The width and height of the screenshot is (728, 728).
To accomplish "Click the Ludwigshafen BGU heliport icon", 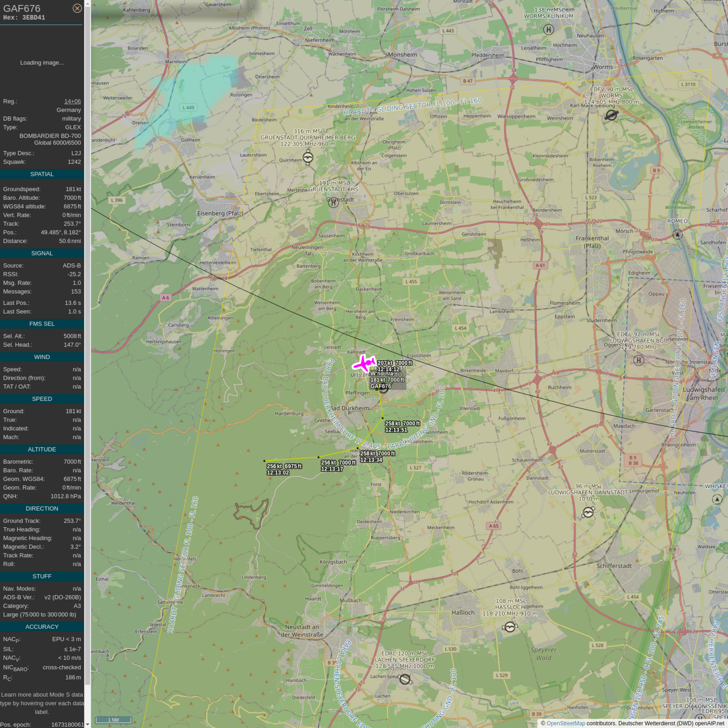I will pyautogui.click(x=639, y=360).
